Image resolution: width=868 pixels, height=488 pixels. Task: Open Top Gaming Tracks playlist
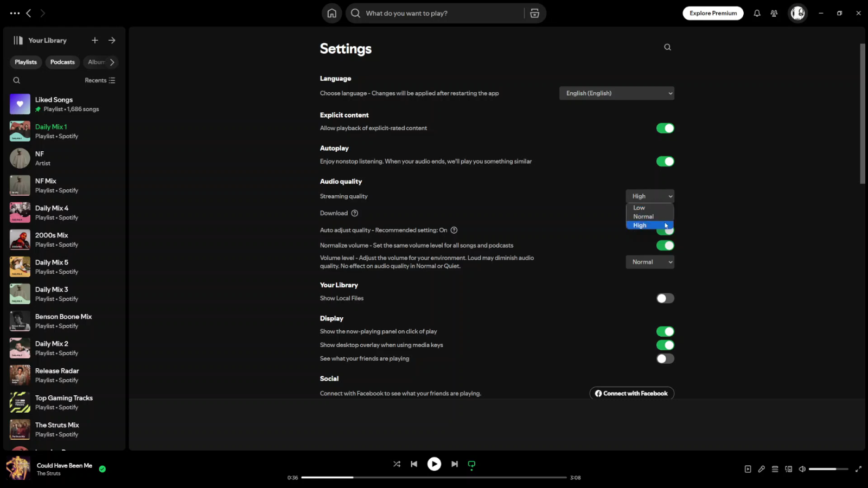pyautogui.click(x=65, y=402)
